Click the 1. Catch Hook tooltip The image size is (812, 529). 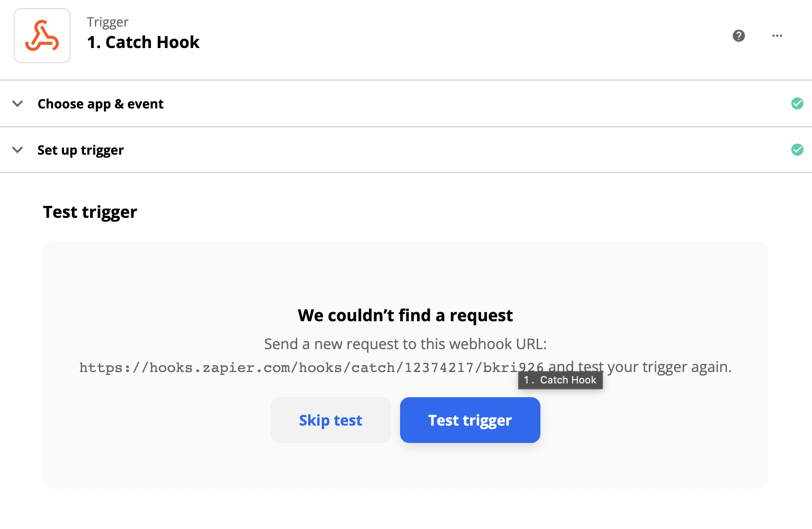click(x=560, y=380)
